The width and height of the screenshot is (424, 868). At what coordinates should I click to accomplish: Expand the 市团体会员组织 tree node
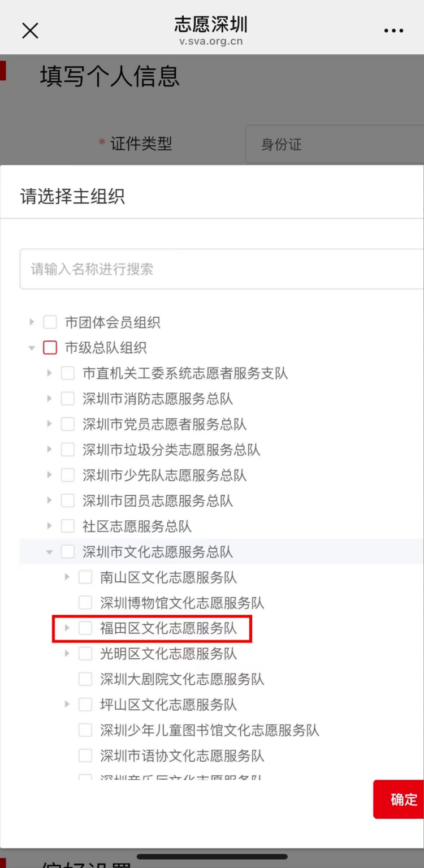(31, 322)
